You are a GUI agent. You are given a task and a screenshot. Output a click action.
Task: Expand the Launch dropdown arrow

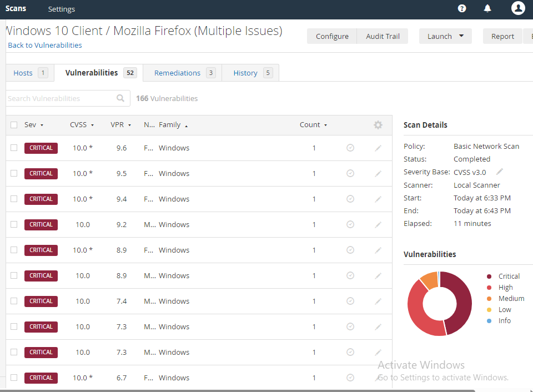(461, 36)
